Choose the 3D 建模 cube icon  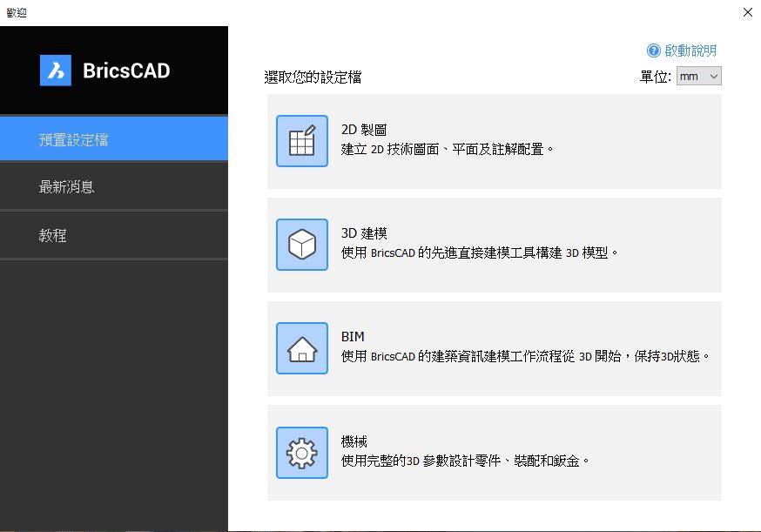[x=302, y=244]
